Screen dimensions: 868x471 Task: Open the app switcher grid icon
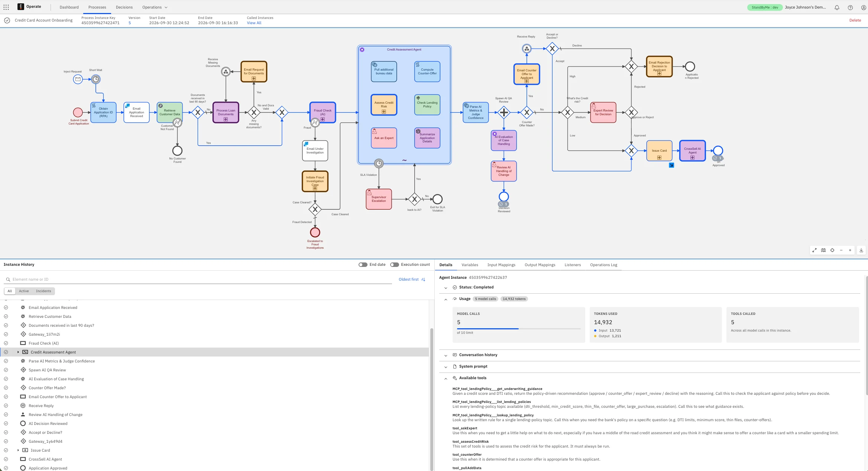(6, 7)
